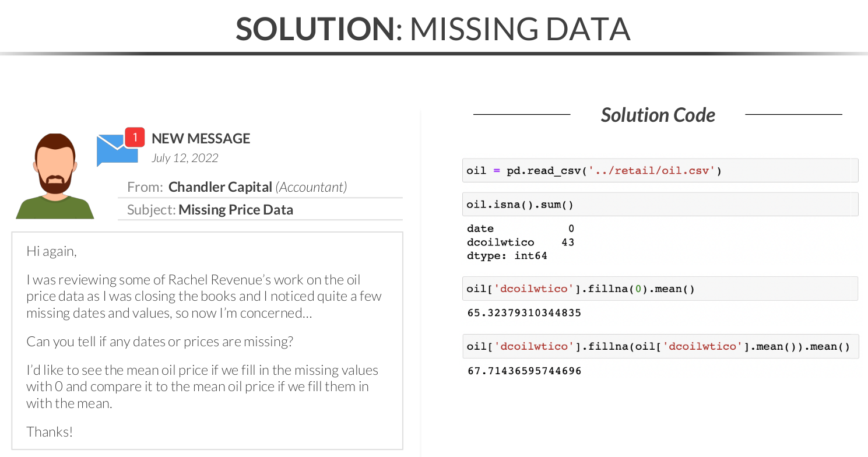Focus the fillna(0).mean() code cell

(659, 289)
